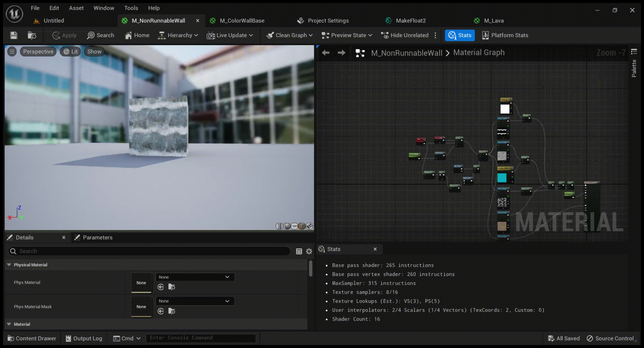
Task: Navigate forward in graph history
Action: point(341,53)
